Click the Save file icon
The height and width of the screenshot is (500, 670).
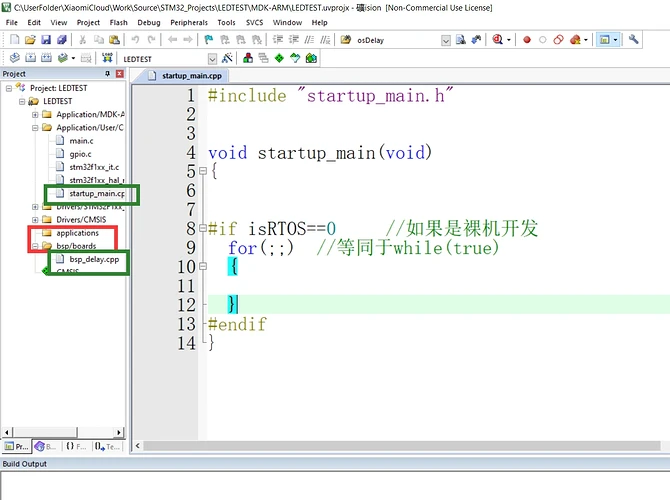pyautogui.click(x=45, y=40)
